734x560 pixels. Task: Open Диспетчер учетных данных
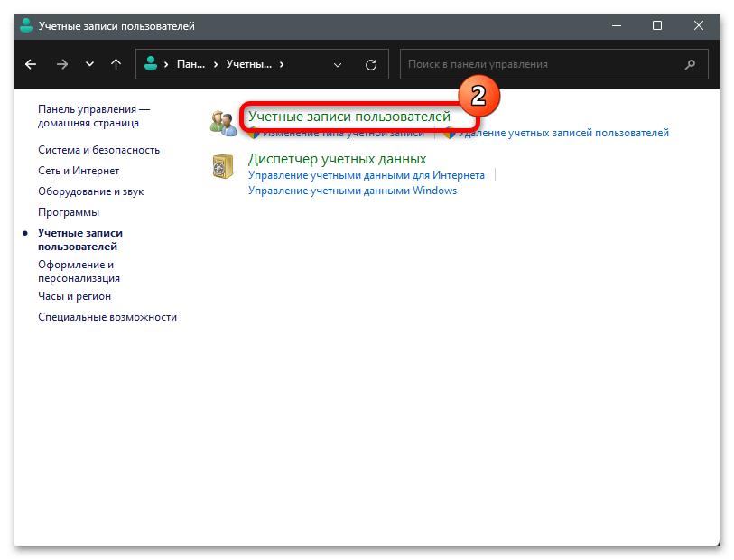point(337,159)
